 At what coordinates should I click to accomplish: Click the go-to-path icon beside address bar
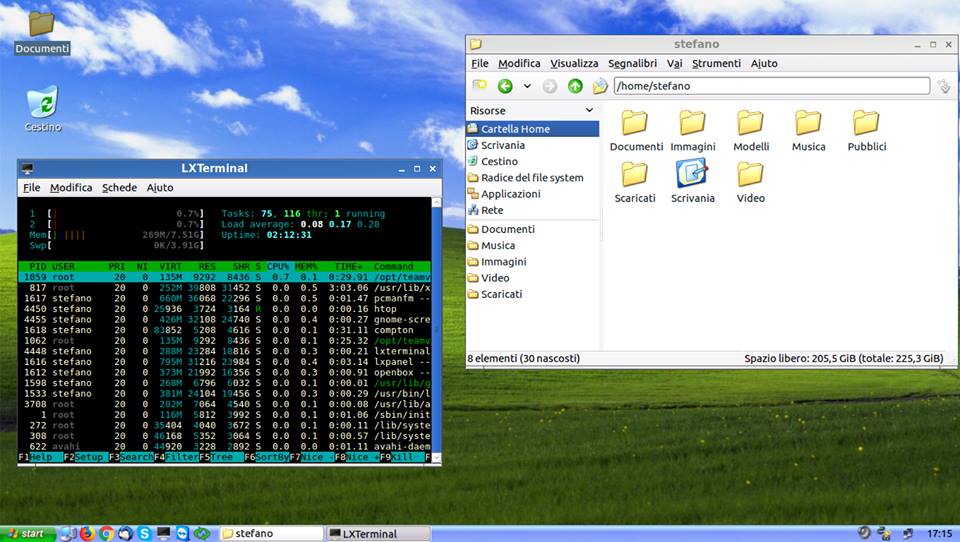(944, 86)
